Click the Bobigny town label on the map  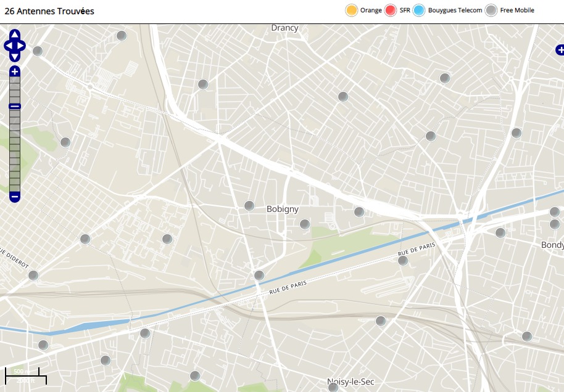[283, 209]
